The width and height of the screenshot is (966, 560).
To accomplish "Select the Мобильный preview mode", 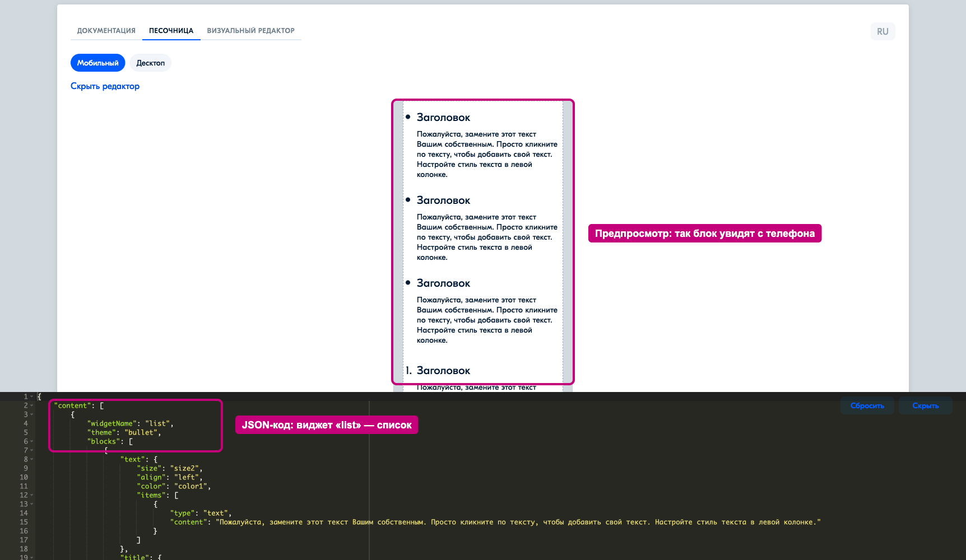I will [x=97, y=63].
